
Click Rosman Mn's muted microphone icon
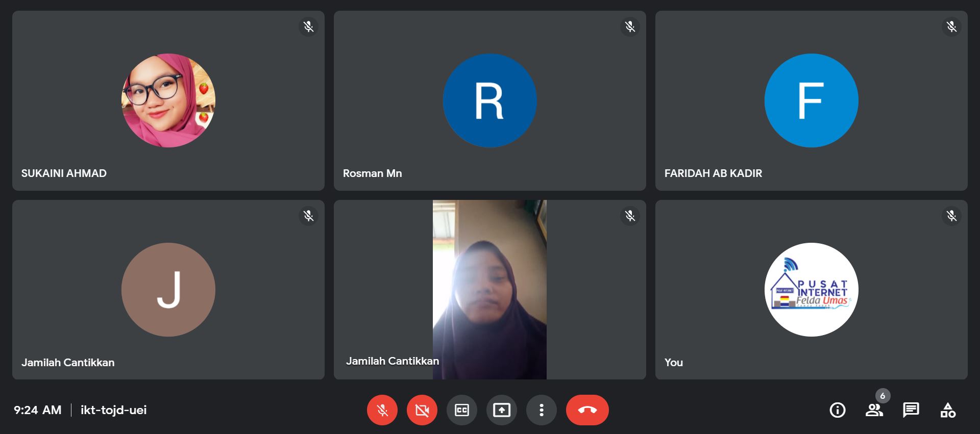[630, 27]
